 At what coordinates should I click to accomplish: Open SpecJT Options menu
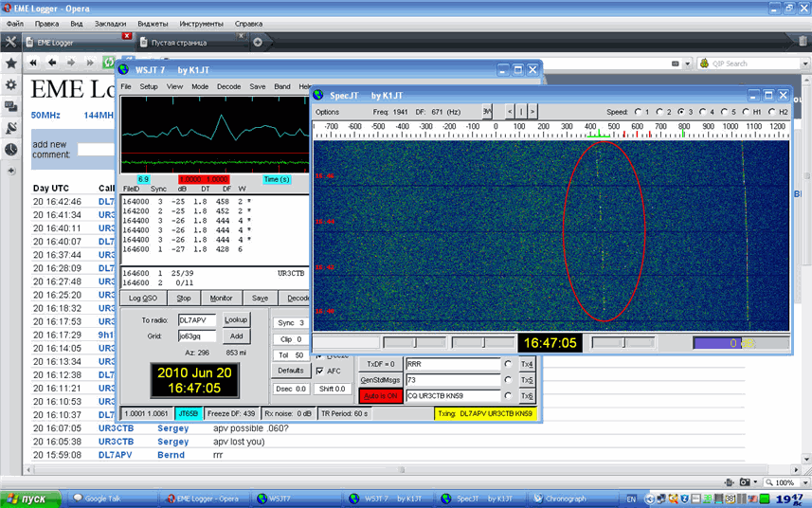point(327,112)
